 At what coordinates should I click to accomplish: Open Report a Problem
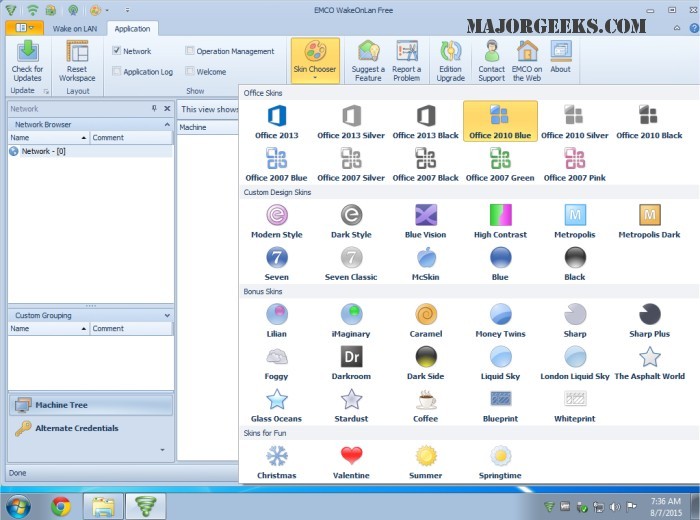click(406, 61)
